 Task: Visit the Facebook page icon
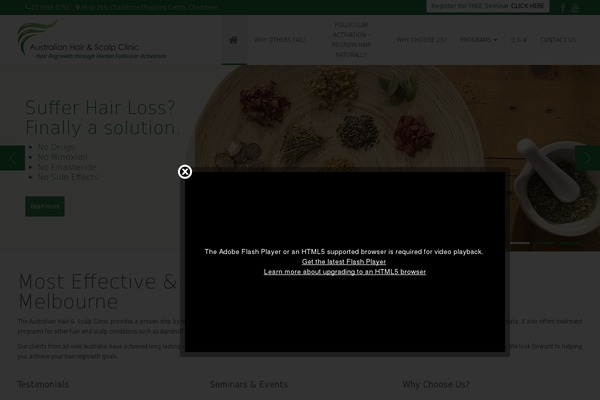[563, 8]
